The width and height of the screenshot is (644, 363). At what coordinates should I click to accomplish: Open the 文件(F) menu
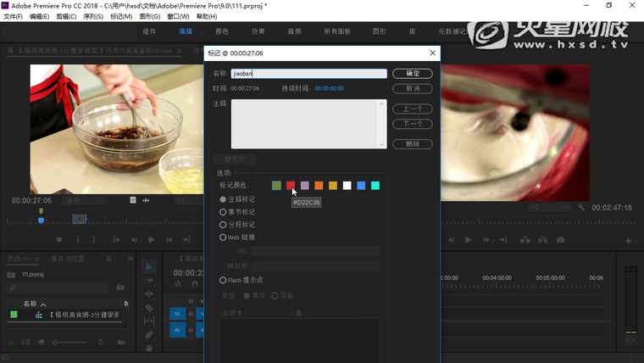(x=13, y=16)
